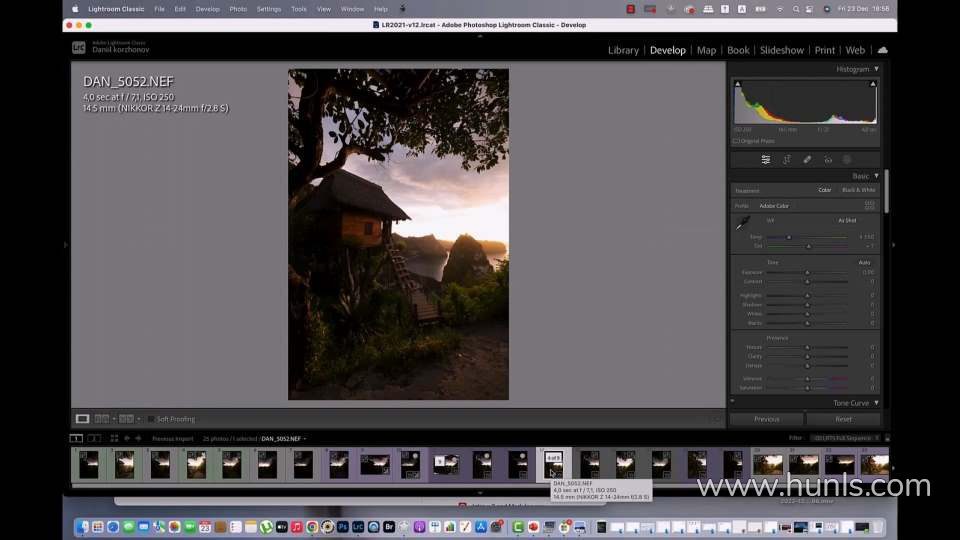Choose the Healing brush tool
Screen dimensions: 960x540
pyautogui.click(x=807, y=160)
